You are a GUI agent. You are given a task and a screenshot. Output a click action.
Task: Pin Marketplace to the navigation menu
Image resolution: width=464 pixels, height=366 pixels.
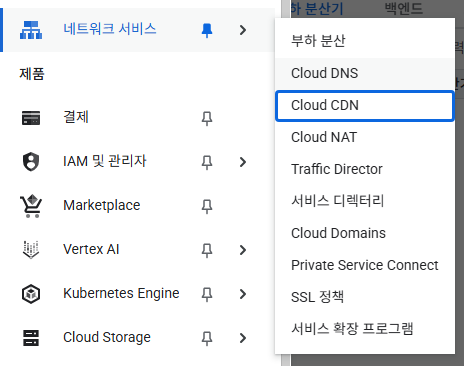pos(207,206)
